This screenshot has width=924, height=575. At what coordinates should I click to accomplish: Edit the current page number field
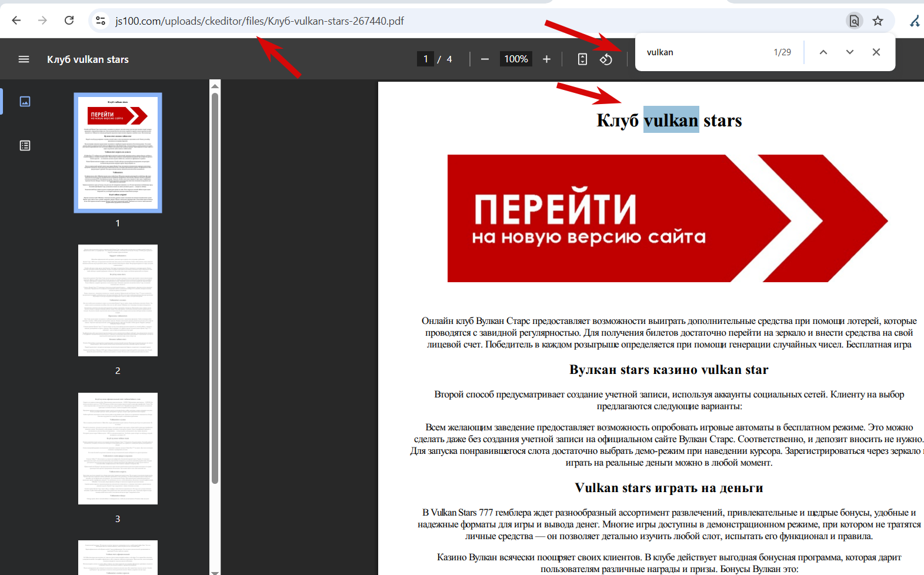coord(425,59)
